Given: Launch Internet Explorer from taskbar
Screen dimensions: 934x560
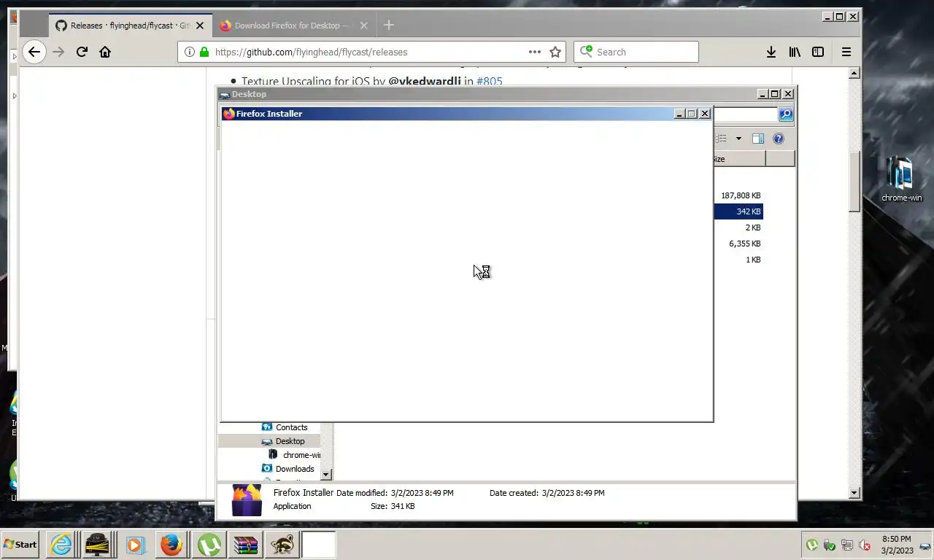Looking at the screenshot, I should [x=61, y=545].
